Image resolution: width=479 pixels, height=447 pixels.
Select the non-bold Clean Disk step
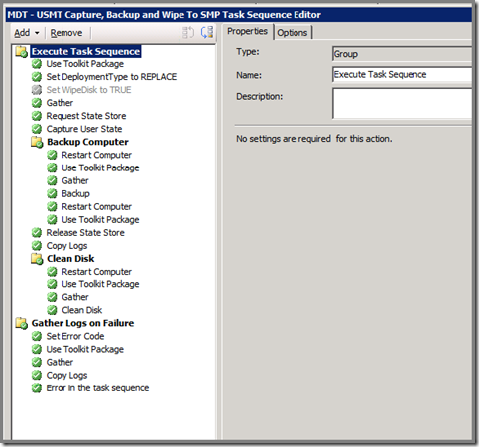click(82, 310)
